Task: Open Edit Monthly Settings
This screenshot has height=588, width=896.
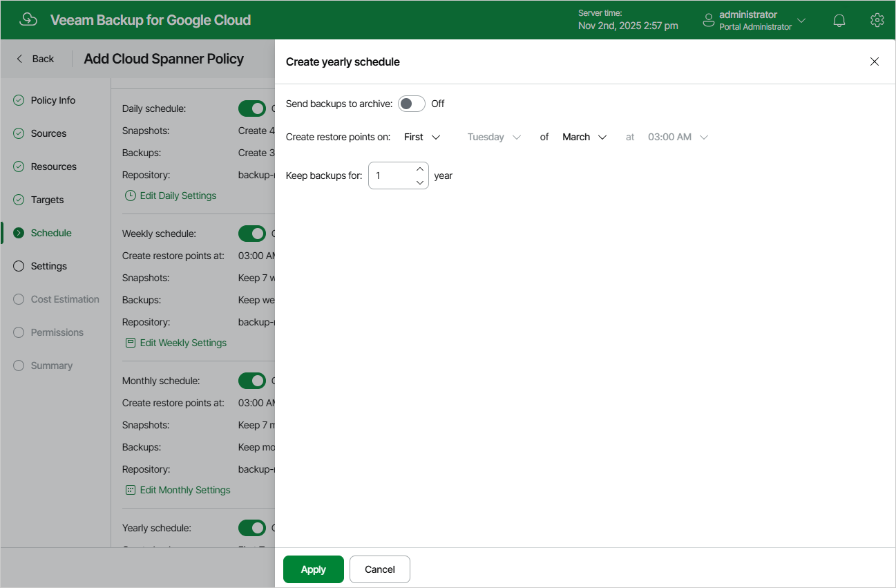Action: pos(185,490)
